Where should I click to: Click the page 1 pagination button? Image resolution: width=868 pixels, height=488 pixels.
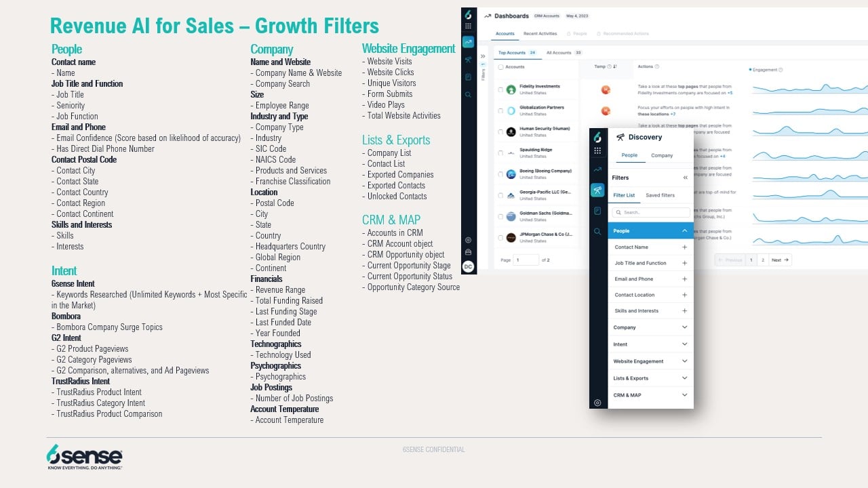click(x=751, y=260)
